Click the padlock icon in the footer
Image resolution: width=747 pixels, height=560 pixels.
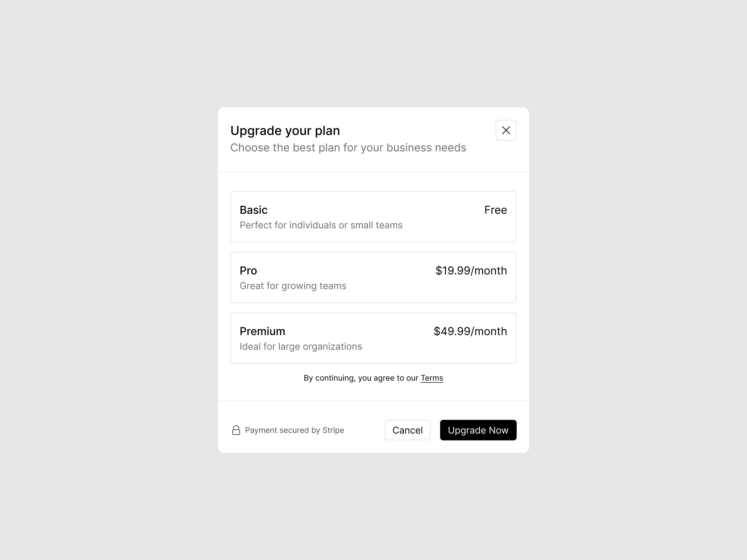point(236,430)
